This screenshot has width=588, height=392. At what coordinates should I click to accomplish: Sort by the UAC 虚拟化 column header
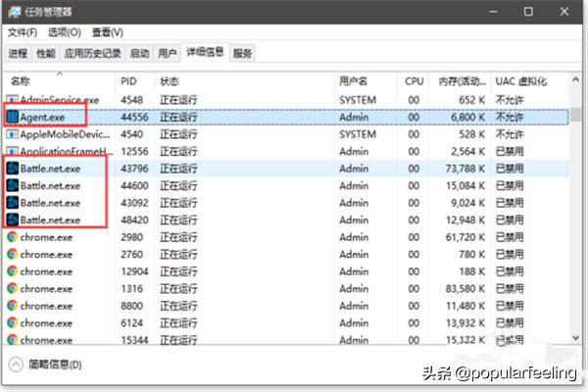click(x=529, y=81)
